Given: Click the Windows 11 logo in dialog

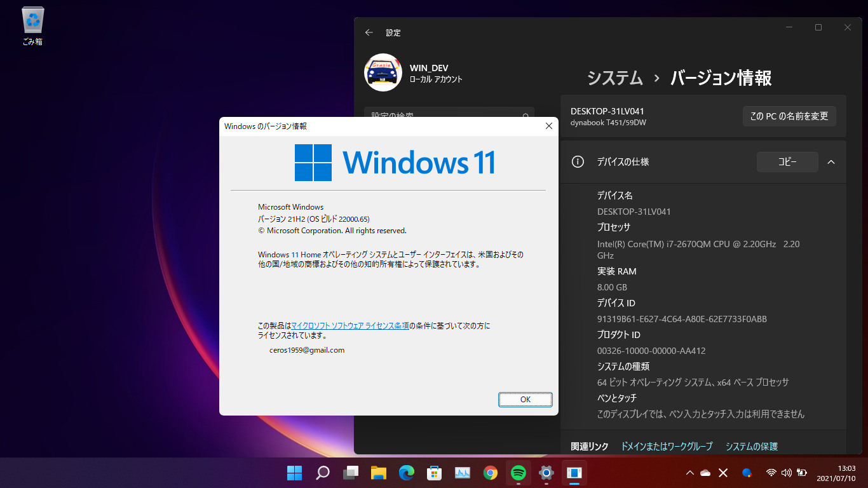Looking at the screenshot, I should (395, 162).
